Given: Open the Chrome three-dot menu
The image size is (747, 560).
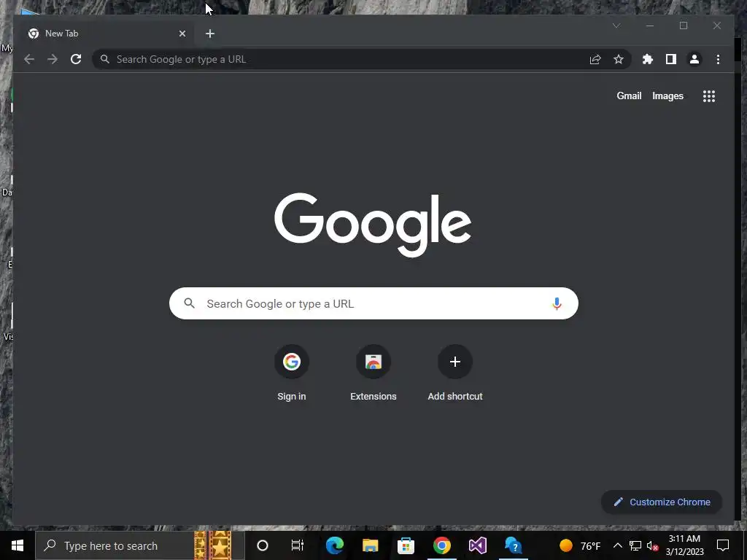Looking at the screenshot, I should point(718,59).
